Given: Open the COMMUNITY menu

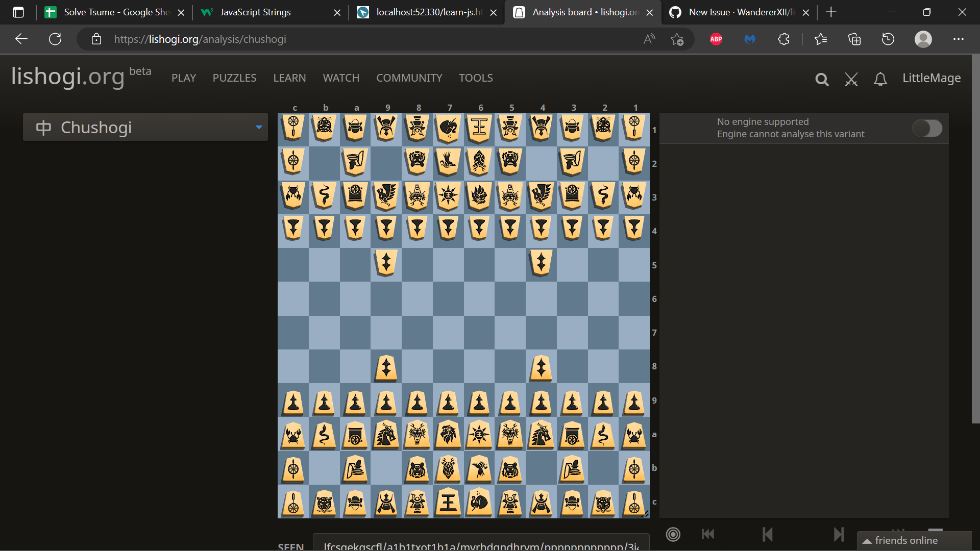Looking at the screenshot, I should click(409, 78).
